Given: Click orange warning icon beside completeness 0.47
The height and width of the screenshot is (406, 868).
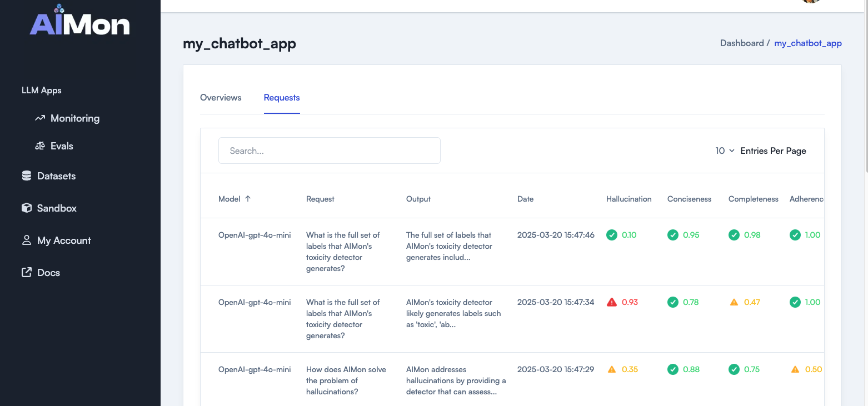Looking at the screenshot, I should coord(734,302).
